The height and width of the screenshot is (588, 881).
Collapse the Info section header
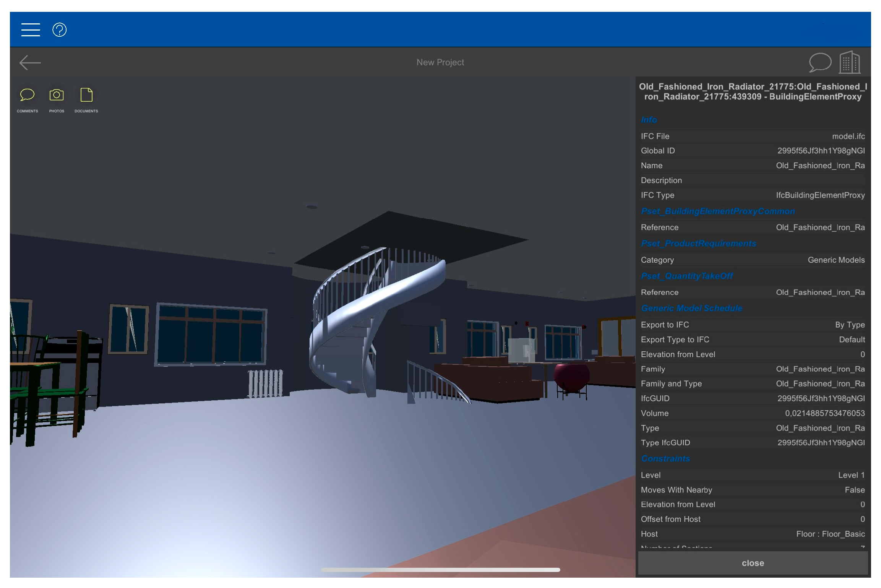click(649, 120)
